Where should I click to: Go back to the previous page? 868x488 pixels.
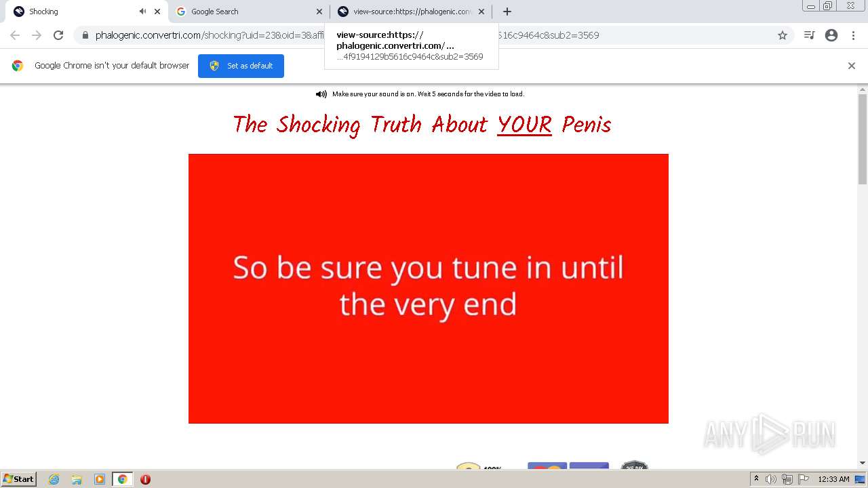(x=15, y=35)
